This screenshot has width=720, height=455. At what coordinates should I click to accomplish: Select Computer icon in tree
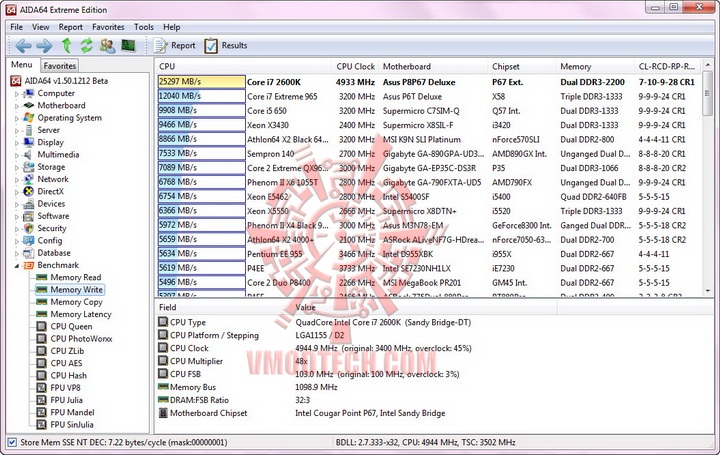(x=29, y=93)
